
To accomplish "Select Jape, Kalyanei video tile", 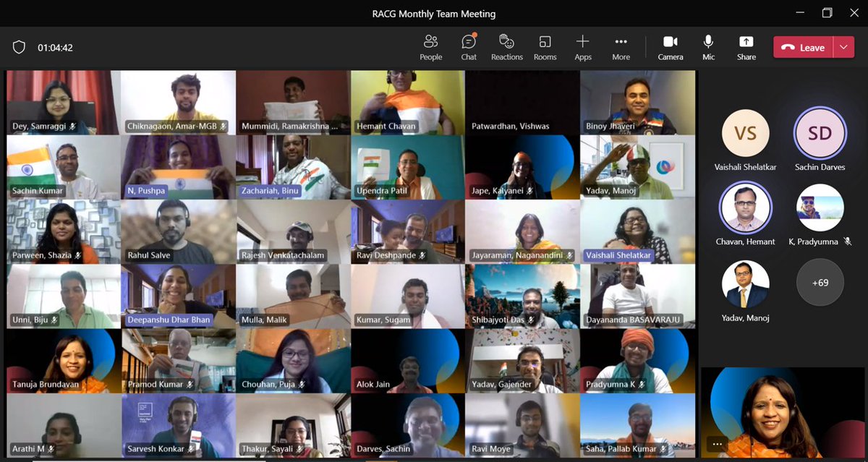I will click(x=522, y=168).
